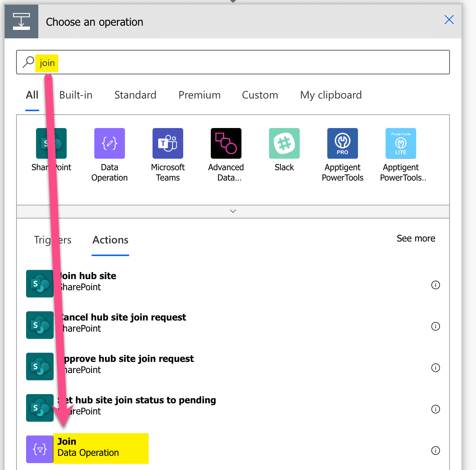Open the Apptigent PowerTools PRO connector

[342, 143]
